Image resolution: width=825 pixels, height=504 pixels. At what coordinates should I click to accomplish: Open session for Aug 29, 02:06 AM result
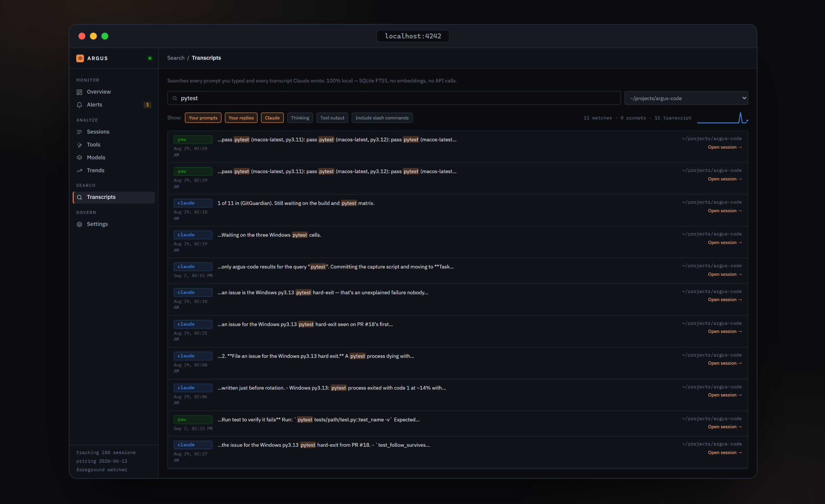click(x=724, y=395)
